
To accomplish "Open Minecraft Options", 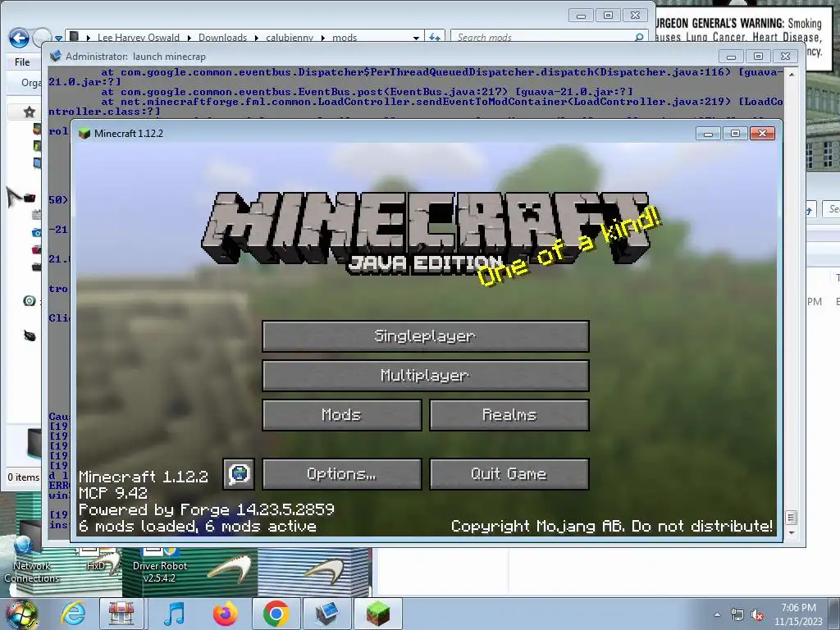I will coord(342,474).
